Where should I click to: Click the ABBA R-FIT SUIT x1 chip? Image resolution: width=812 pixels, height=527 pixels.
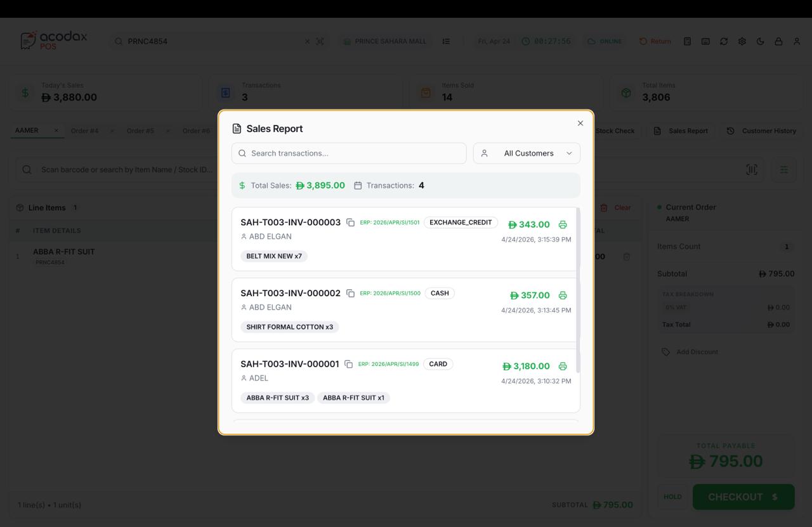click(x=353, y=398)
